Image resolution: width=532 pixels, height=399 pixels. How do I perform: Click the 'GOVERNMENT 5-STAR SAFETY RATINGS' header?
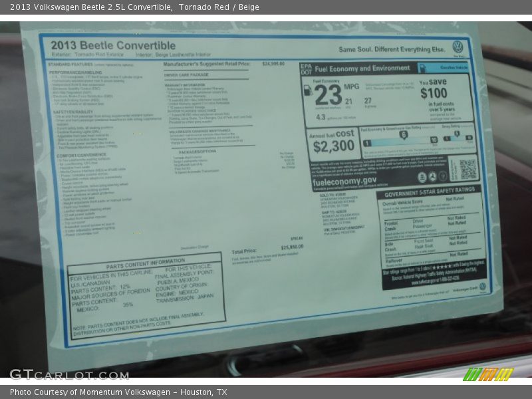430,192
